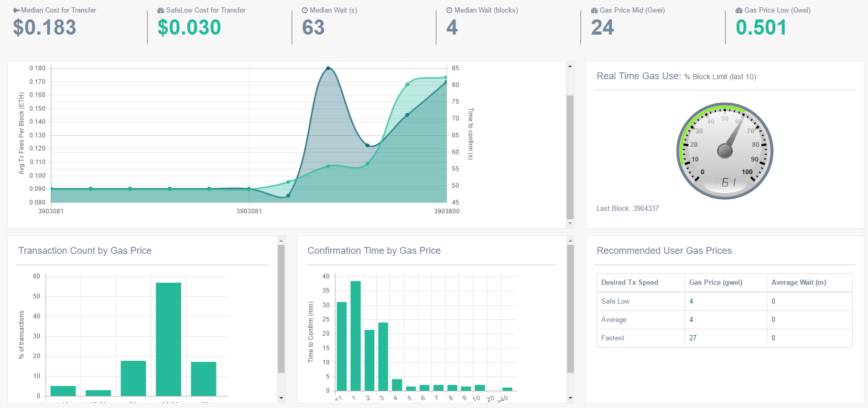Click the Confirmation Time bar at gas price 3
This screenshot has width=868, height=408.
click(383, 357)
